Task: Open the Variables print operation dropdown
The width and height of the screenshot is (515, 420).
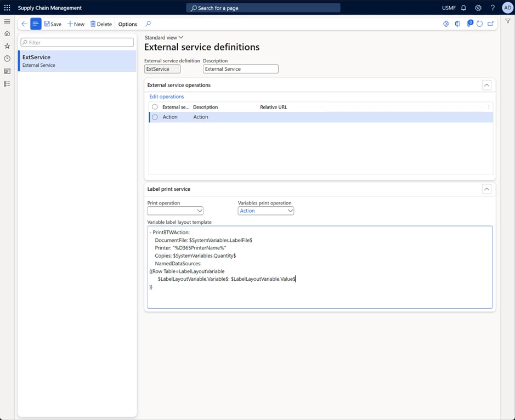Action: coord(290,211)
